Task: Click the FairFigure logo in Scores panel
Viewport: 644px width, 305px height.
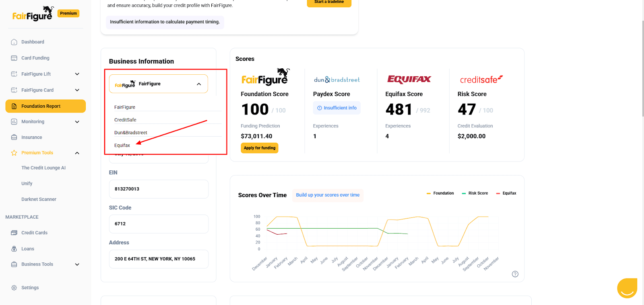Action: click(x=266, y=77)
